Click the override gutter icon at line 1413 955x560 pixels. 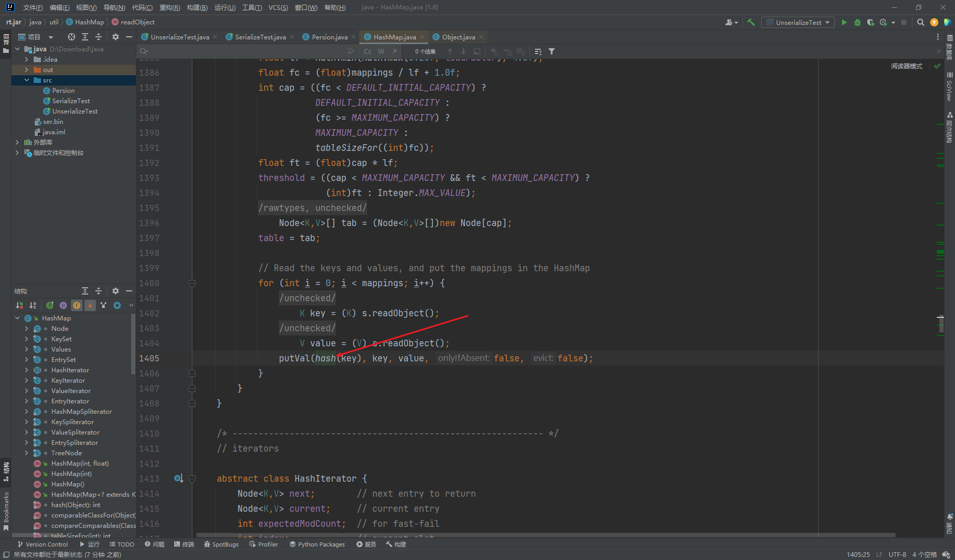pos(178,479)
